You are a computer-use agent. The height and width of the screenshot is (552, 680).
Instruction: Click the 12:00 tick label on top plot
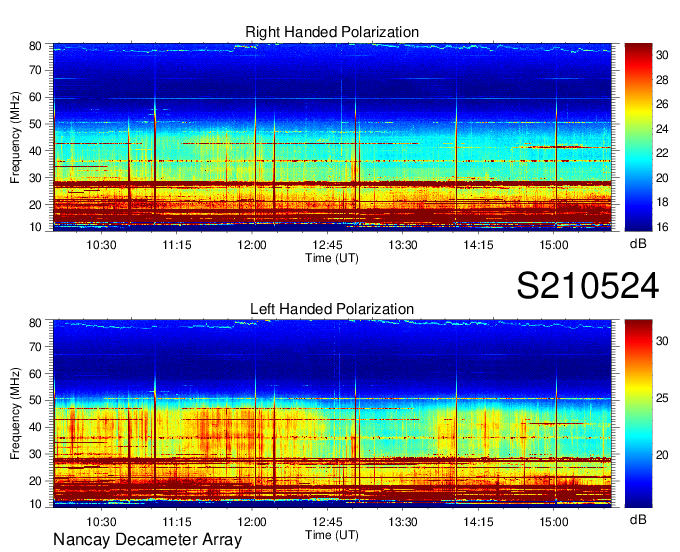click(x=252, y=245)
